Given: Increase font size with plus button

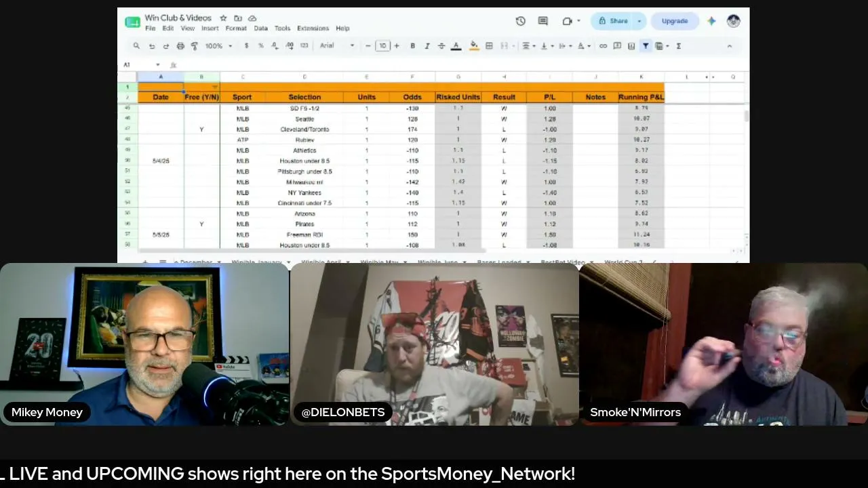Looking at the screenshot, I should [397, 46].
